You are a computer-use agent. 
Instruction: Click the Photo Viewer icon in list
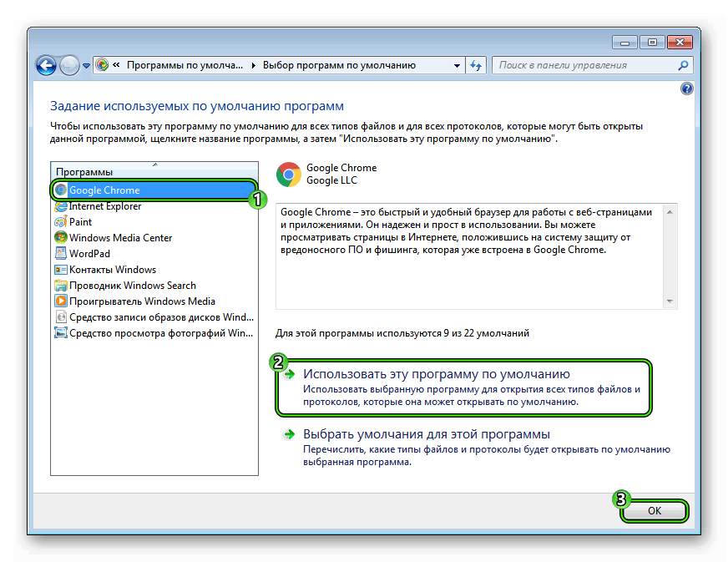pyautogui.click(x=61, y=332)
